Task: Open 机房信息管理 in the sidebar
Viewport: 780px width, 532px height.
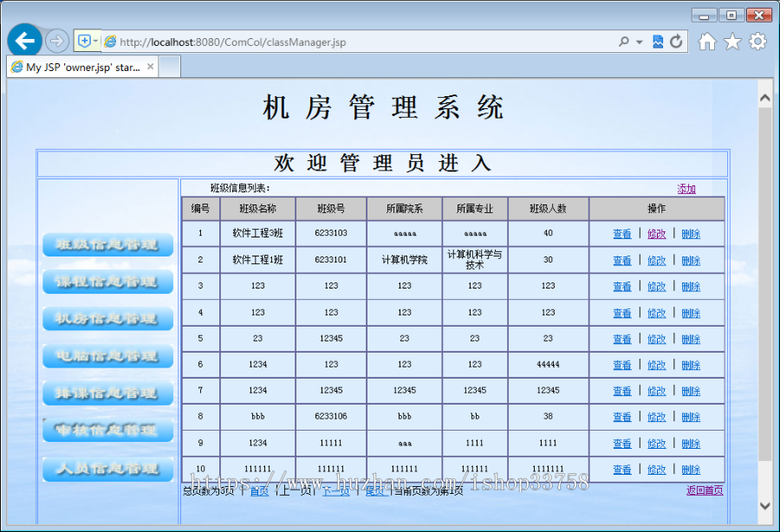Action: click(x=107, y=319)
